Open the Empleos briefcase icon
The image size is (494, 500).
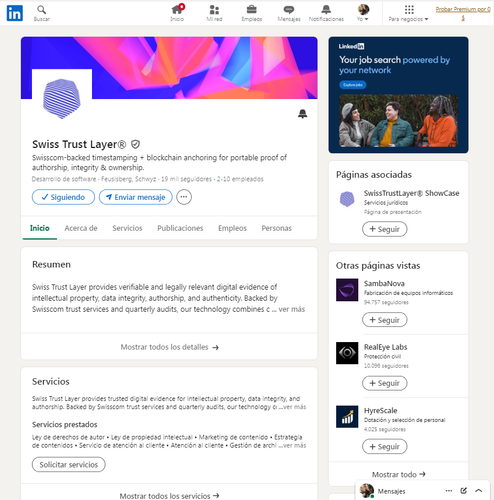pos(252,13)
